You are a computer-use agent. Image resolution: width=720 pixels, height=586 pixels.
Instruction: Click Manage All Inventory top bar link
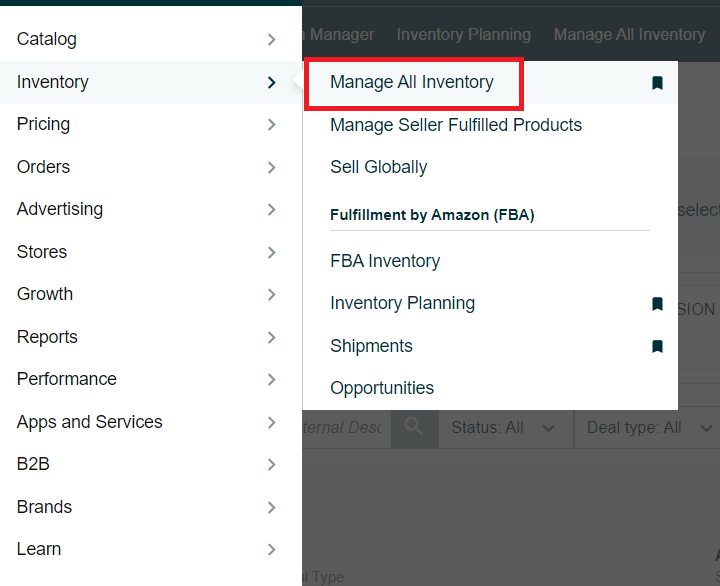(x=629, y=34)
